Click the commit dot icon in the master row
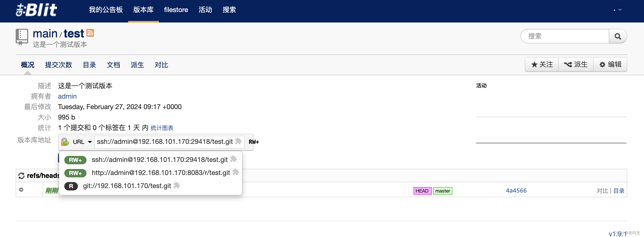 [x=21, y=190]
